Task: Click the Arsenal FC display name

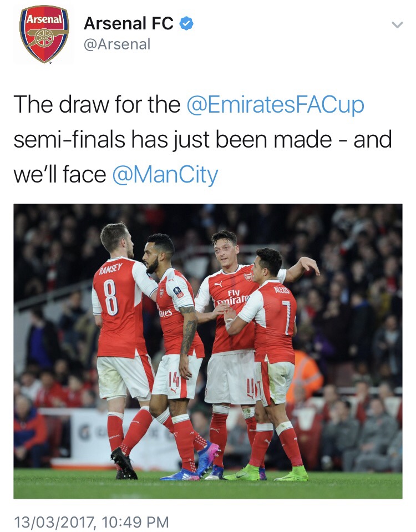Action: coord(129,23)
